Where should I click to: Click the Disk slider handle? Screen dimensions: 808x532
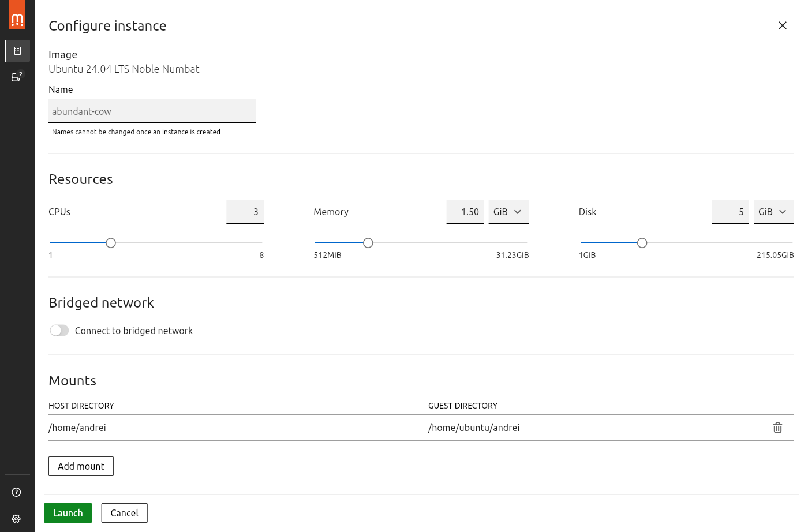click(x=642, y=243)
